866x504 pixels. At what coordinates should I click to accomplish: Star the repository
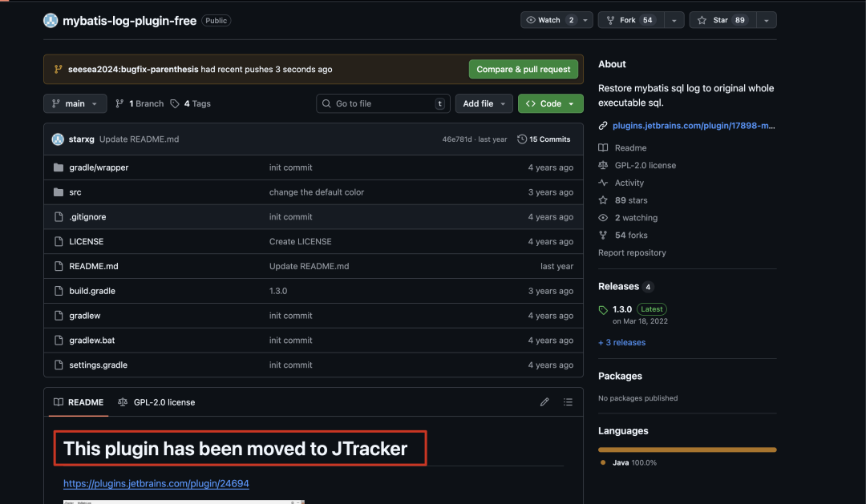tap(722, 20)
